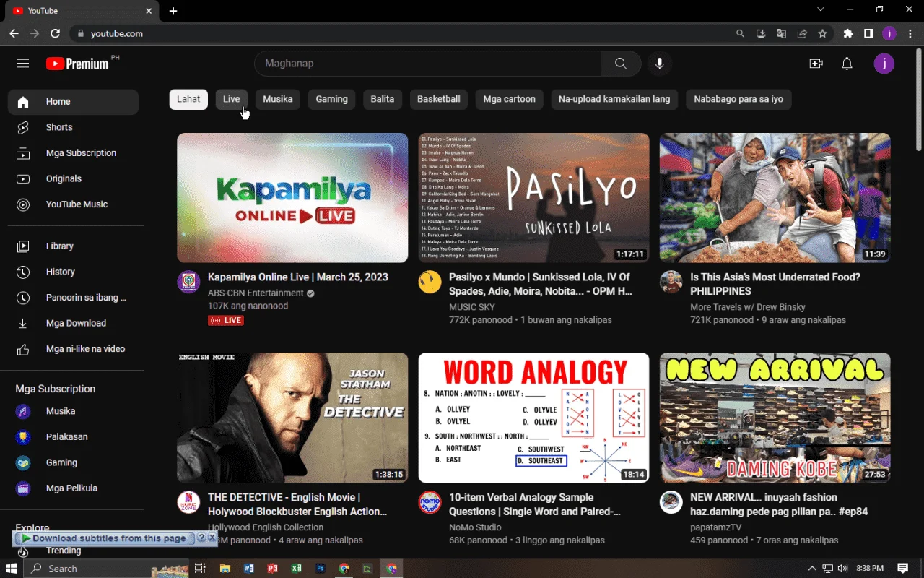This screenshot has height=578, width=924.
Task: Select the Basketball filter chip
Action: [439, 99]
